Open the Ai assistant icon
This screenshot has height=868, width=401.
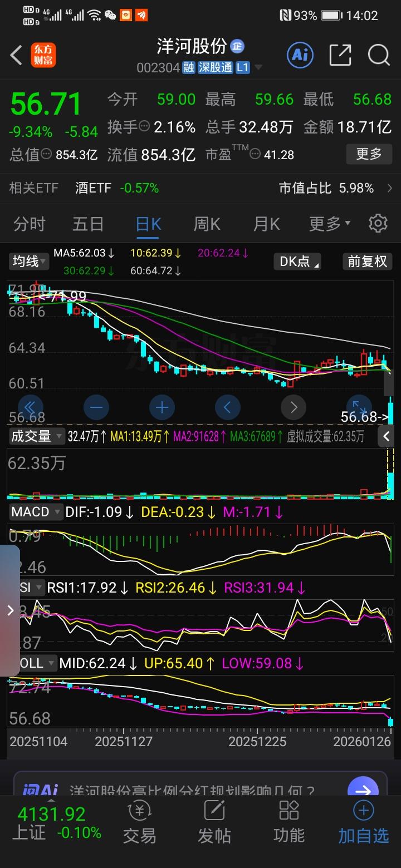[x=300, y=55]
